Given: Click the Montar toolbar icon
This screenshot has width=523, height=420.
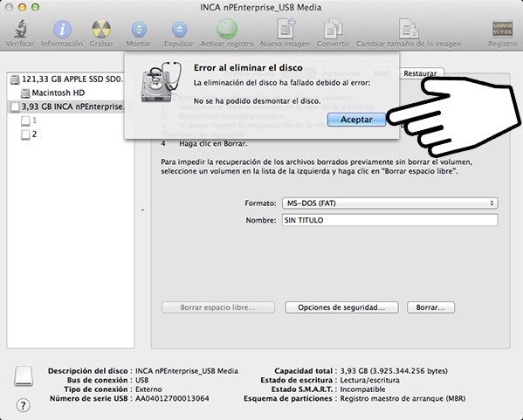Looking at the screenshot, I should 139,30.
